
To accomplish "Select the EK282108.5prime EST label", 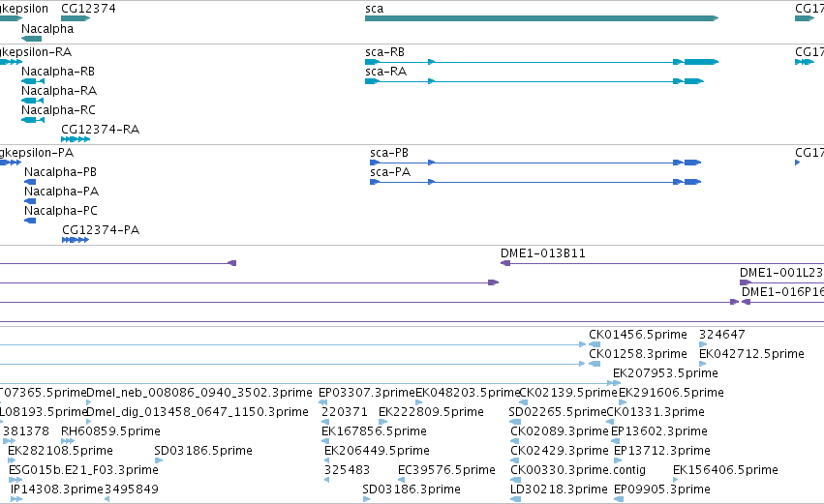I will 60,452.
